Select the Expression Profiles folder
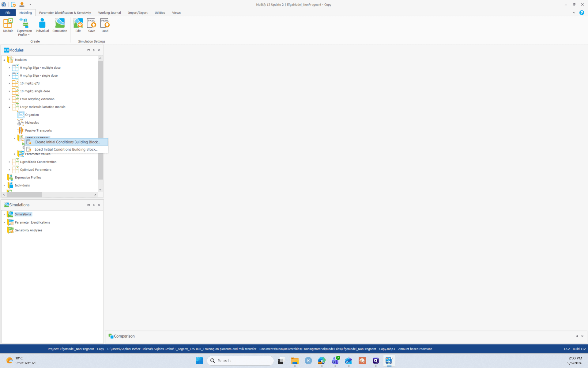Image resolution: width=588 pixels, height=368 pixels. click(x=28, y=178)
